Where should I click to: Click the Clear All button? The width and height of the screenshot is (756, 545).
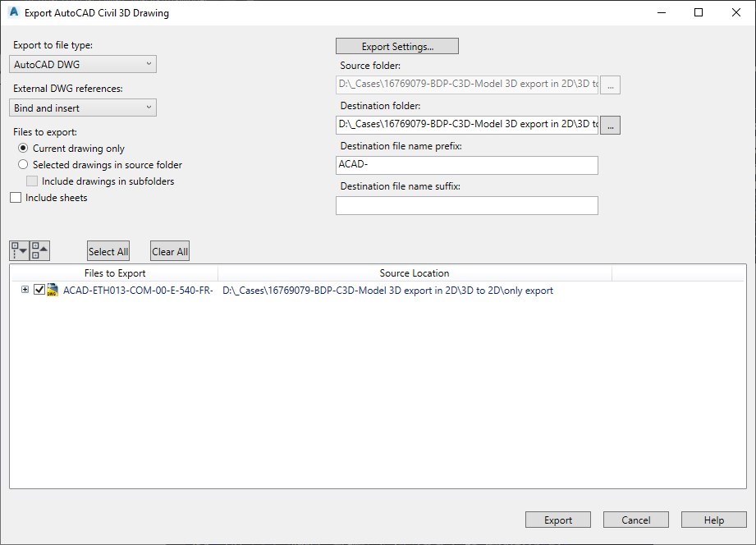169,250
